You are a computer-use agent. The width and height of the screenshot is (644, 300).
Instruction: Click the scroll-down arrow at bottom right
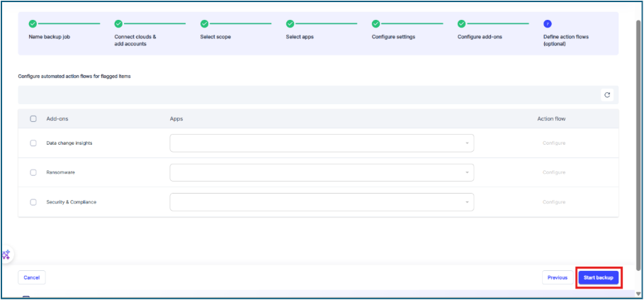638,294
